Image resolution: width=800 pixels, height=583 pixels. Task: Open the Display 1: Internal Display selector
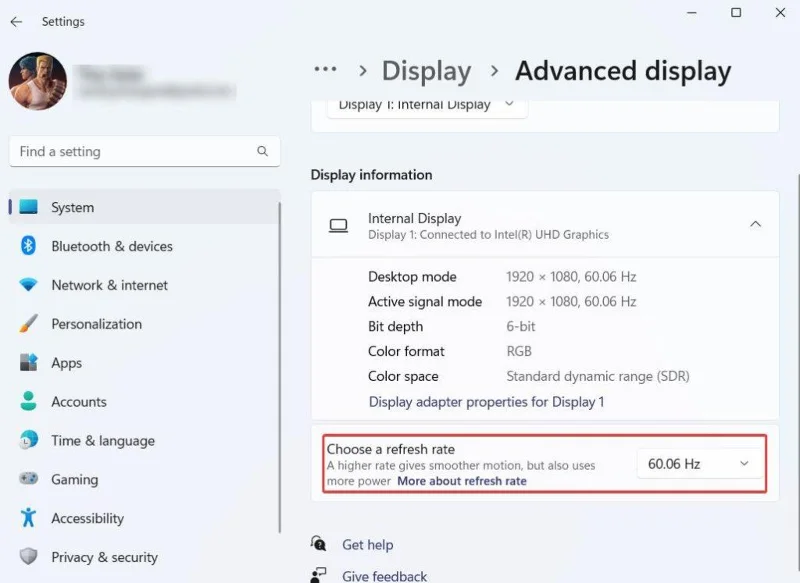[x=426, y=104]
